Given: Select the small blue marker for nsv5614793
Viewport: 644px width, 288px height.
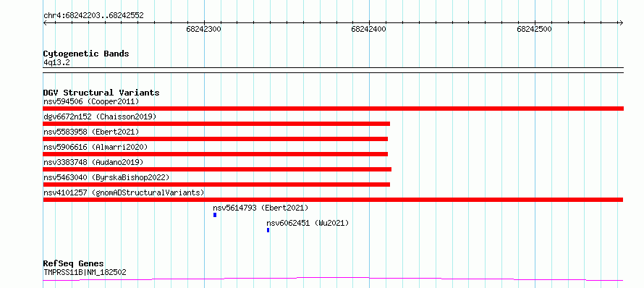Looking at the screenshot, I should point(215,215).
